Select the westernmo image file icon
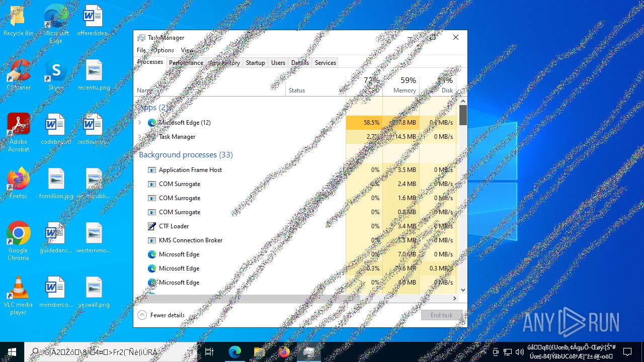Viewport: 644px width, 362px height. pyautogui.click(x=94, y=238)
